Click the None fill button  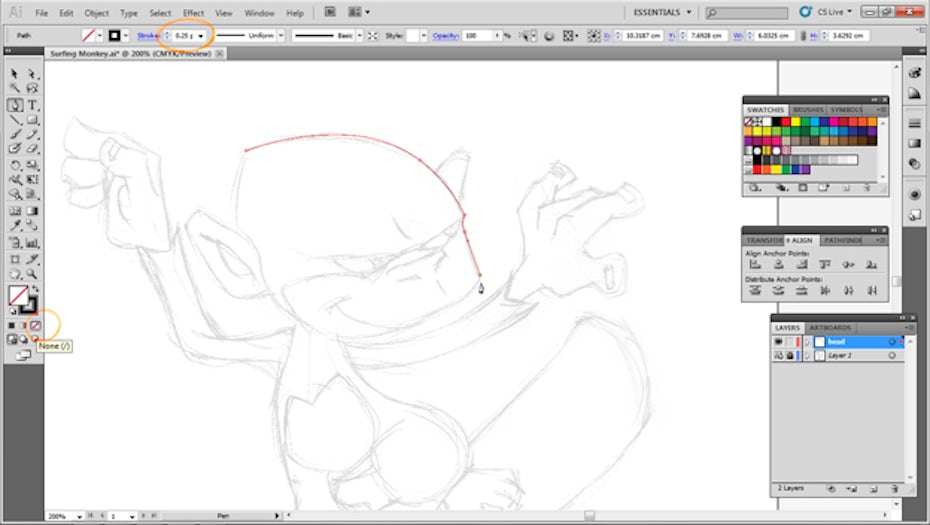coord(36,326)
